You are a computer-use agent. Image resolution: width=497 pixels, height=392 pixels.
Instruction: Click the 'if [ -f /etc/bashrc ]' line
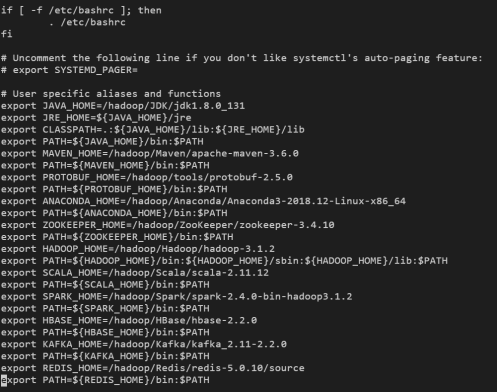[81, 11]
